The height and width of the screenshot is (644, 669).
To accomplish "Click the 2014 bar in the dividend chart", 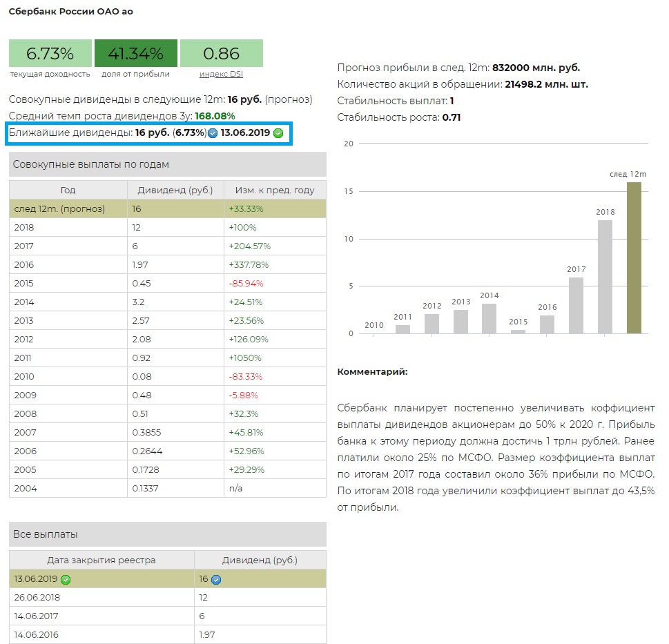I will tap(489, 318).
